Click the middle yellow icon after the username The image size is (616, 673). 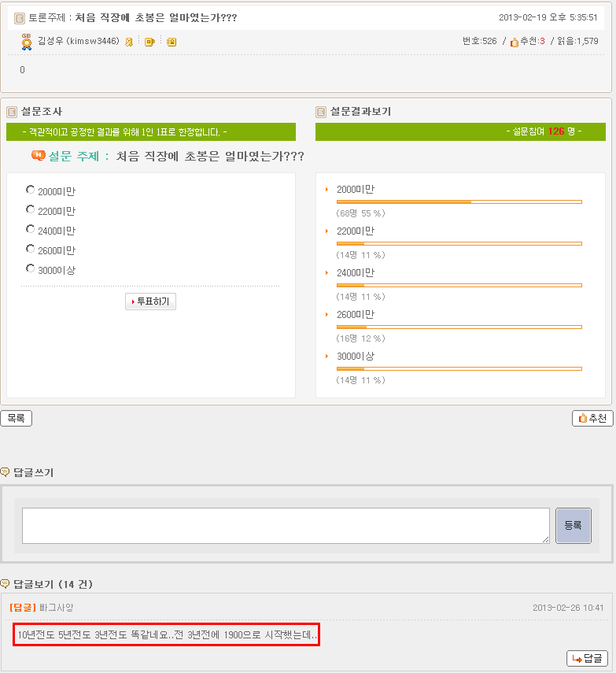pyautogui.click(x=149, y=42)
